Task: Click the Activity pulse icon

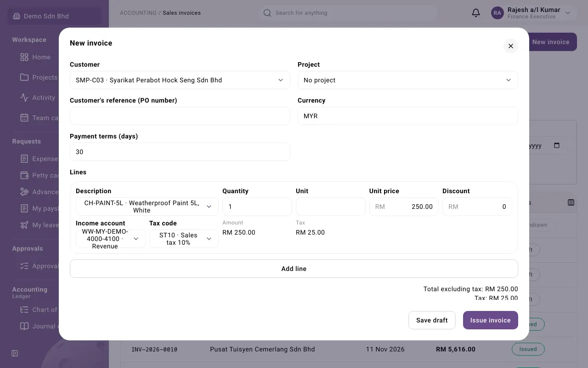Action: pos(24,98)
